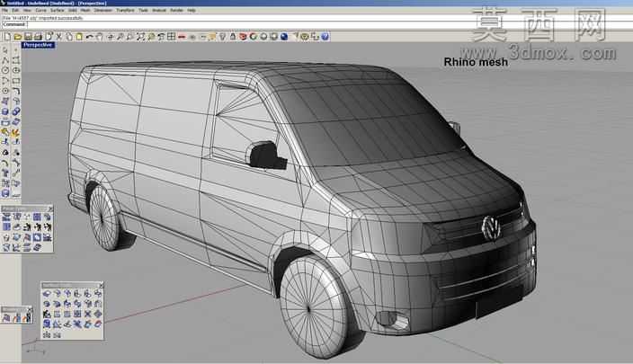This screenshot has height=364, width=633.
Task: Click the Object Properties color wheel icon
Action: coord(254,37)
